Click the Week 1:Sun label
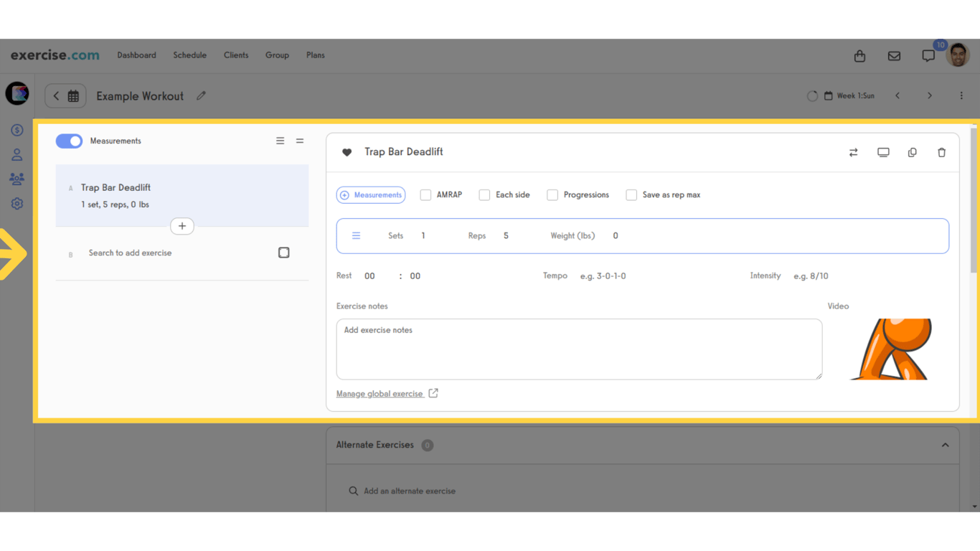Screen dimensions: 980x551 point(856,95)
